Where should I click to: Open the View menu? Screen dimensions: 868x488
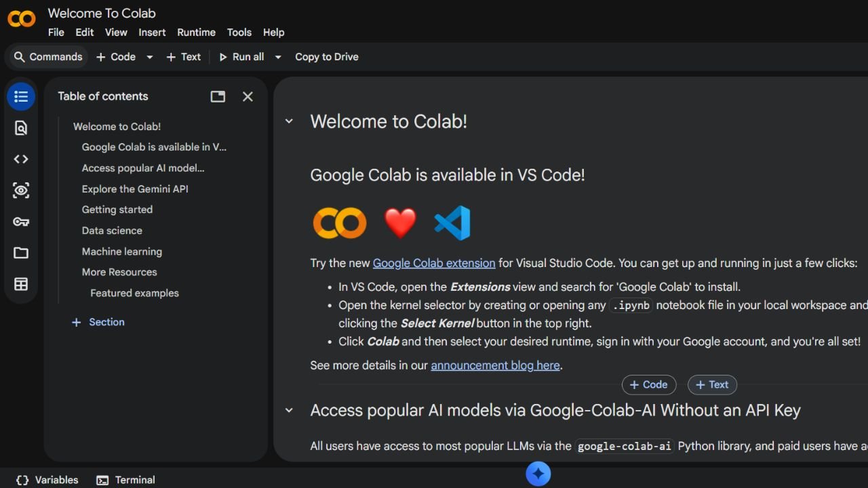(116, 32)
